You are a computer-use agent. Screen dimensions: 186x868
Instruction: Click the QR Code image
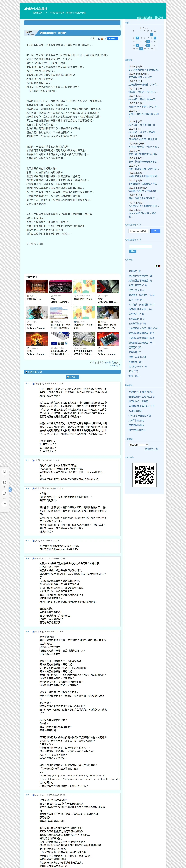tap(144, 475)
